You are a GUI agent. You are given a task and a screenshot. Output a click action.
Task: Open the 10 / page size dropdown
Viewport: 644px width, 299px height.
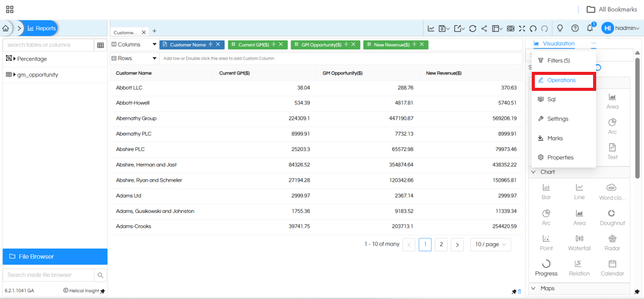pyautogui.click(x=491, y=244)
